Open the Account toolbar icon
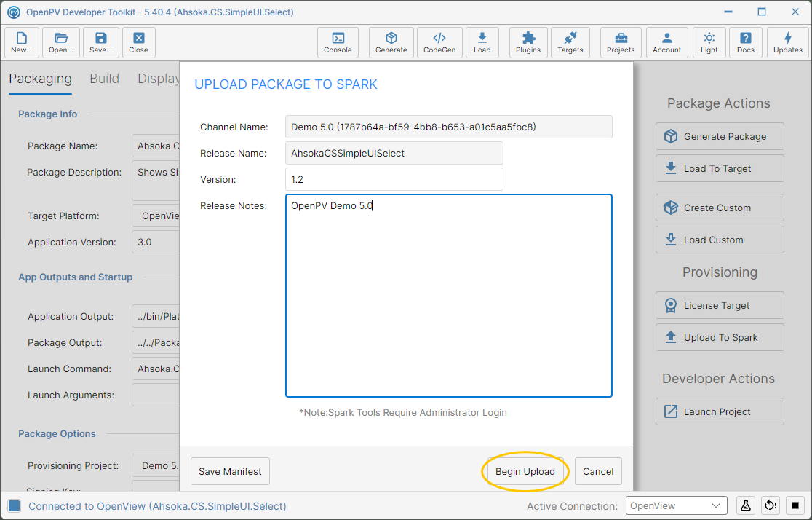 coord(667,42)
